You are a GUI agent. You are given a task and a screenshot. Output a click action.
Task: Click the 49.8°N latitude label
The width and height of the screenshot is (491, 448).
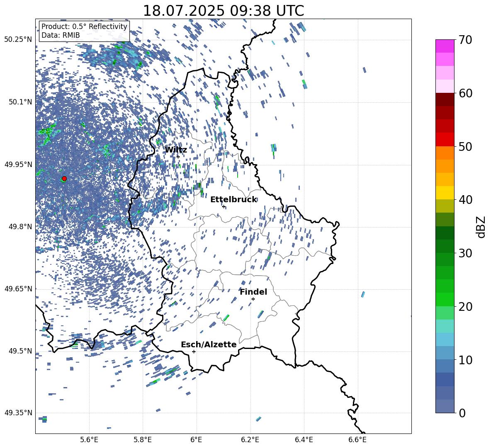click(x=20, y=227)
